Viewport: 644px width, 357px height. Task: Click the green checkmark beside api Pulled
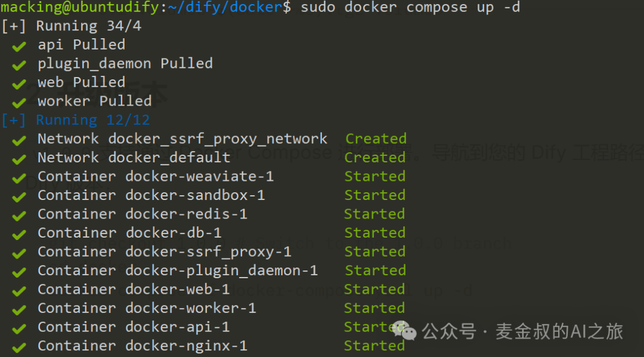19,47
